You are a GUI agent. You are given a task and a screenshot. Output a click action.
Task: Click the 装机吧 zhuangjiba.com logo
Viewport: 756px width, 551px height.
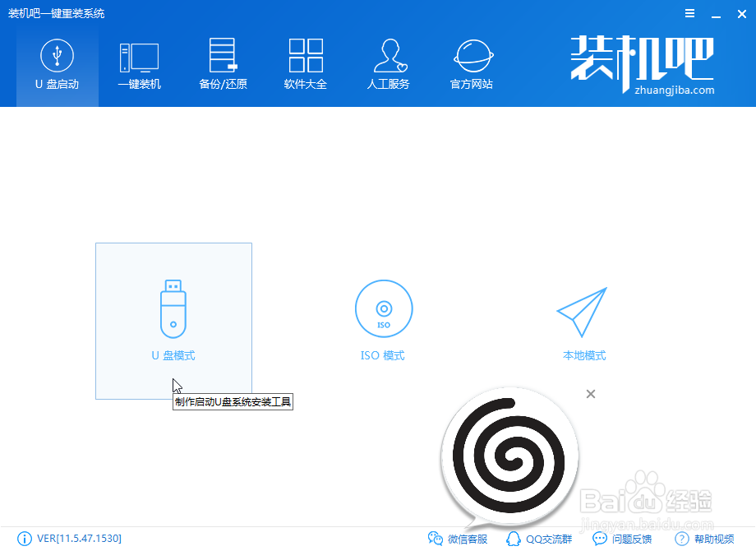[642, 65]
